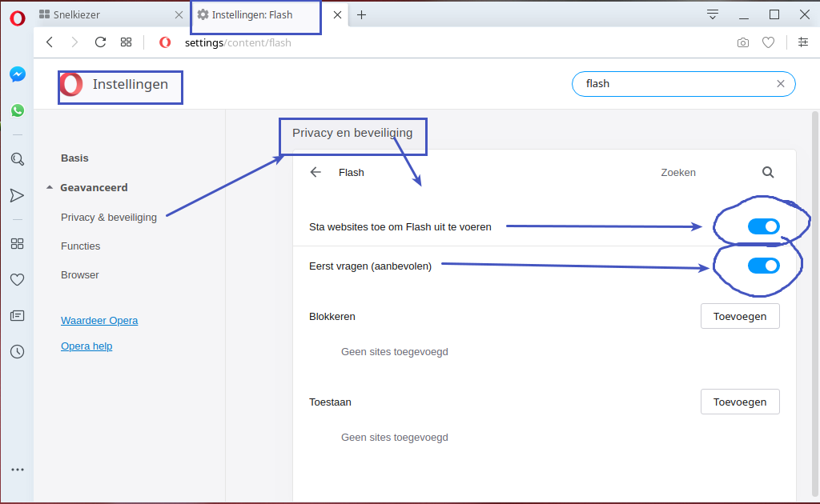Toggle Eerst vragen (aanbevolen) switch
Image resolution: width=820 pixels, height=504 pixels.
(x=763, y=266)
